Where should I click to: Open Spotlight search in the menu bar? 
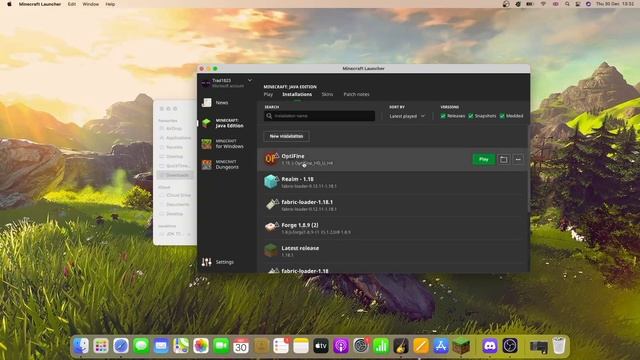point(567,4)
